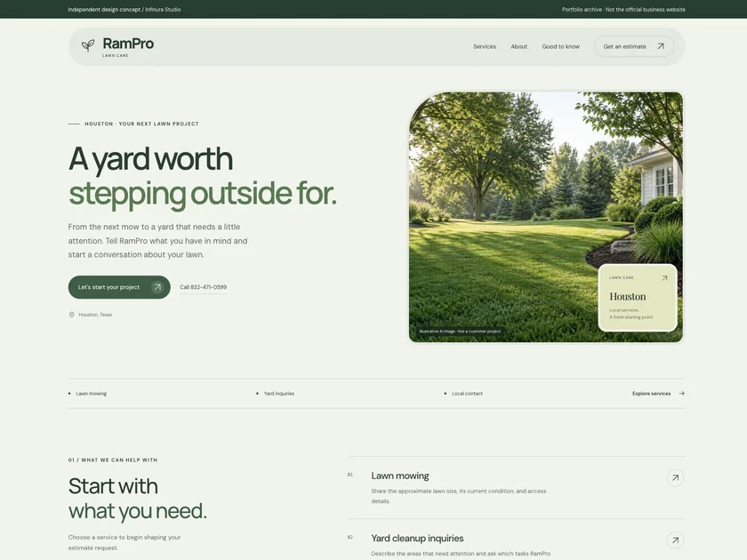
Task: Select the 'A yard worth' headline line
Action: tap(150, 158)
